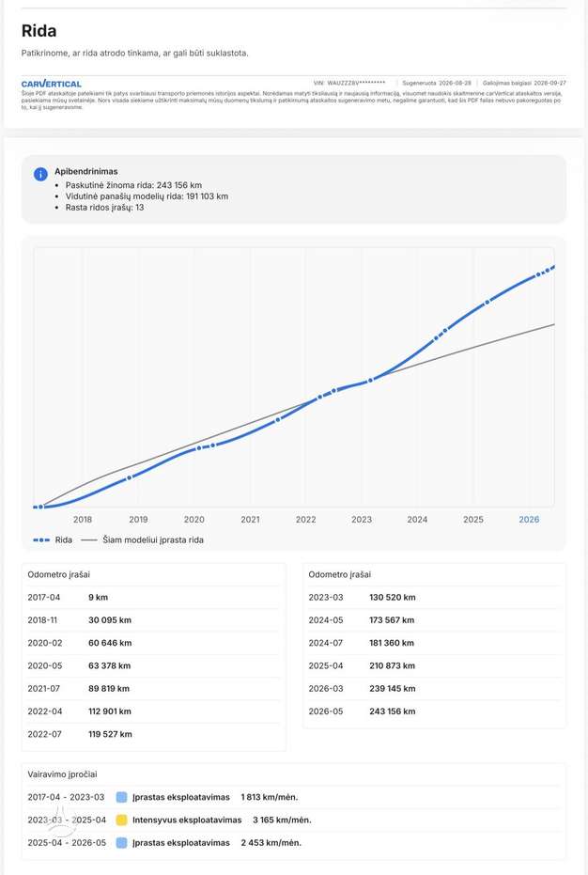
Task: Select the 2022-07 record showing 119 527 km
Action: (153, 734)
